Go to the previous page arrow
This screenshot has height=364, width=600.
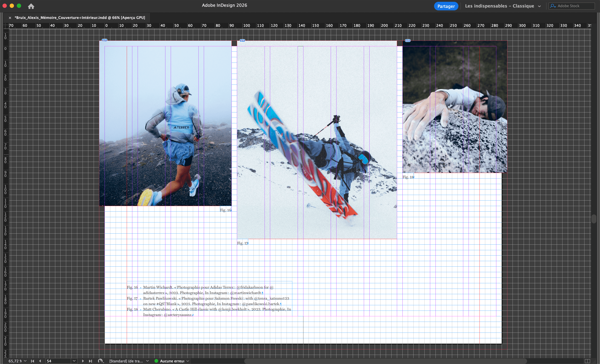point(40,361)
